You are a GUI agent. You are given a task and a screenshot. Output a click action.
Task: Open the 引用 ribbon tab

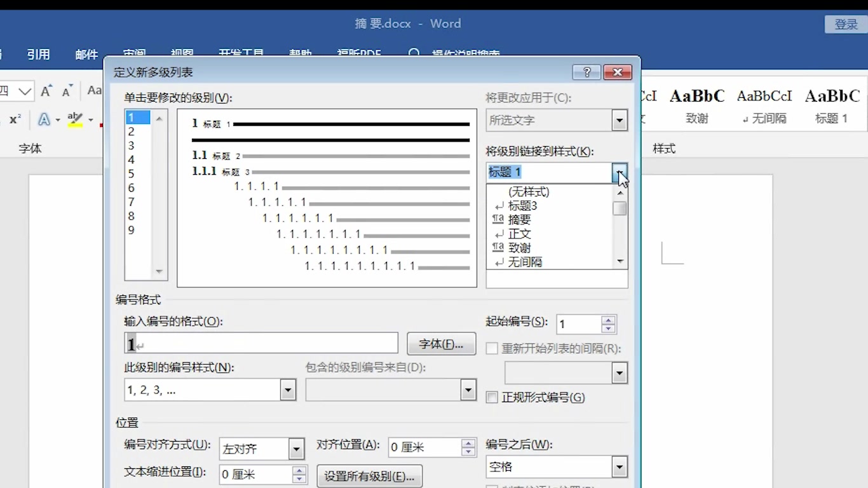coord(38,55)
